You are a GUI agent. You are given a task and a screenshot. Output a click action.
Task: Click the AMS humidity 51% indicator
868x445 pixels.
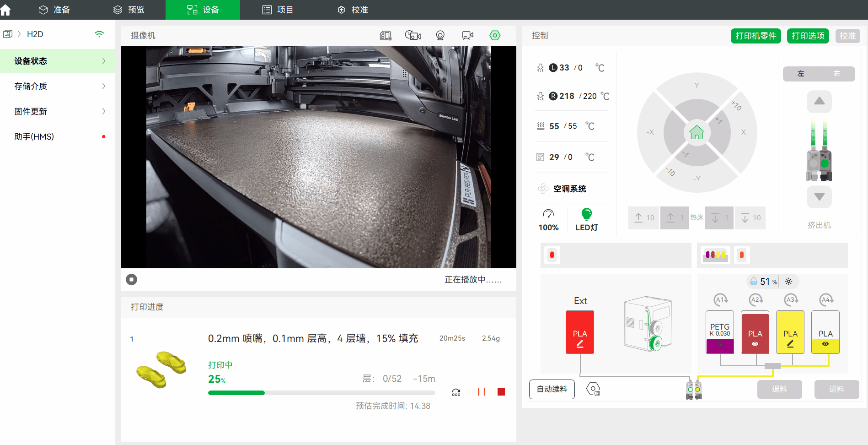pyautogui.click(x=763, y=282)
